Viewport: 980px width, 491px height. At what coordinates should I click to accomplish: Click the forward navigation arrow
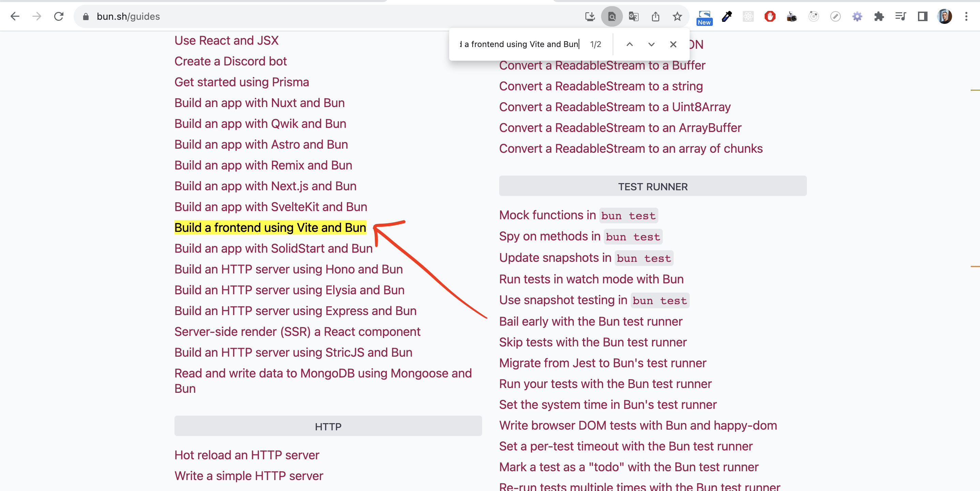click(x=37, y=16)
